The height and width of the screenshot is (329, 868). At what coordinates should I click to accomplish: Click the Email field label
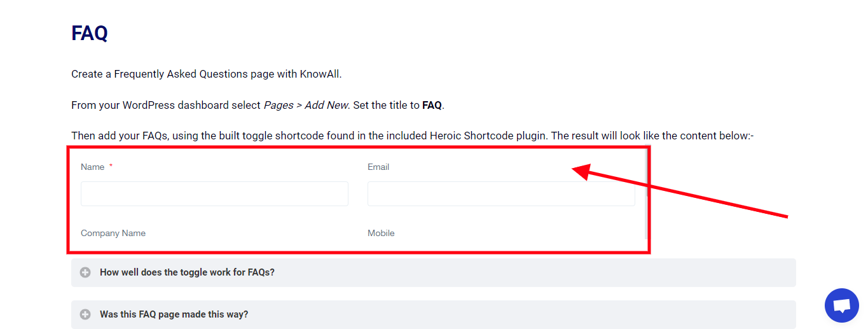pos(378,167)
